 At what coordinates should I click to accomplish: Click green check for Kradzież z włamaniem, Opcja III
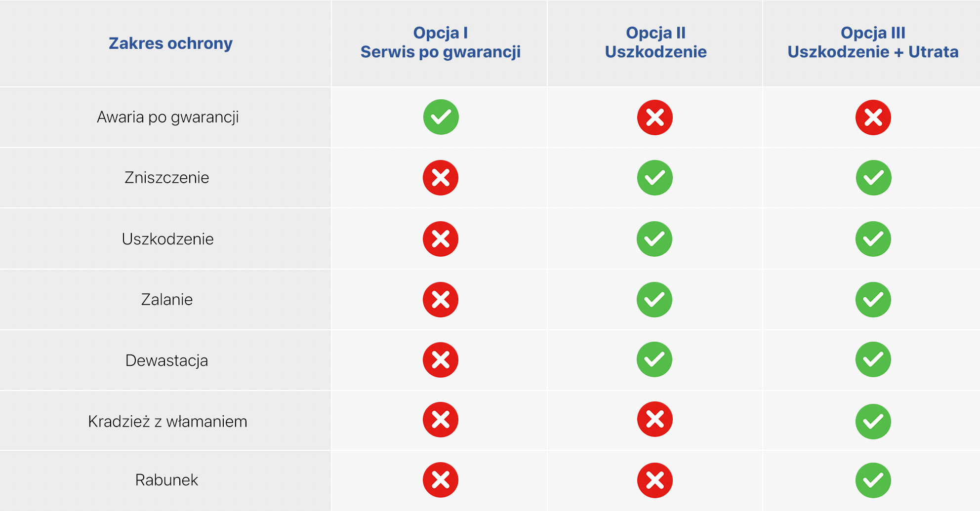873,421
